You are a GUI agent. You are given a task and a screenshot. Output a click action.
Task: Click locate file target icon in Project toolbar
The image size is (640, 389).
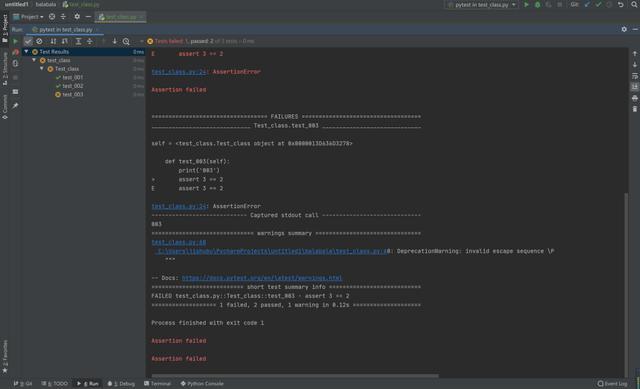click(52, 17)
